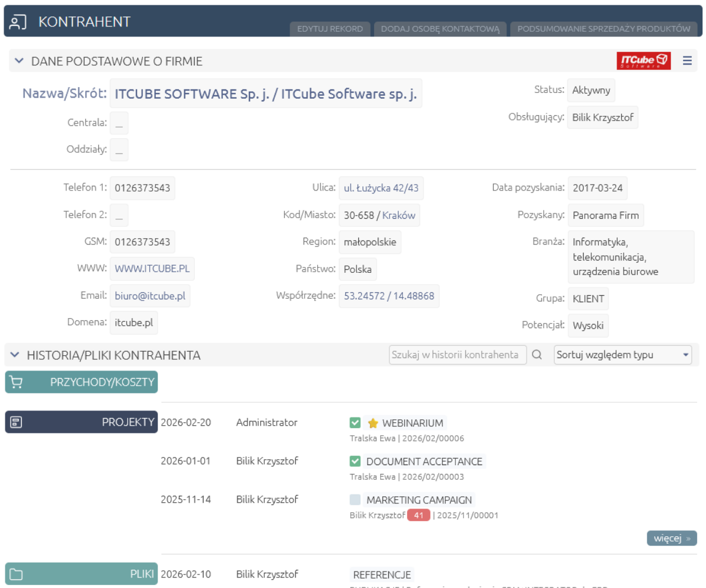Click the star icon beside WEBINARIUM
Image resolution: width=706 pixels, height=588 pixels.
tap(372, 423)
